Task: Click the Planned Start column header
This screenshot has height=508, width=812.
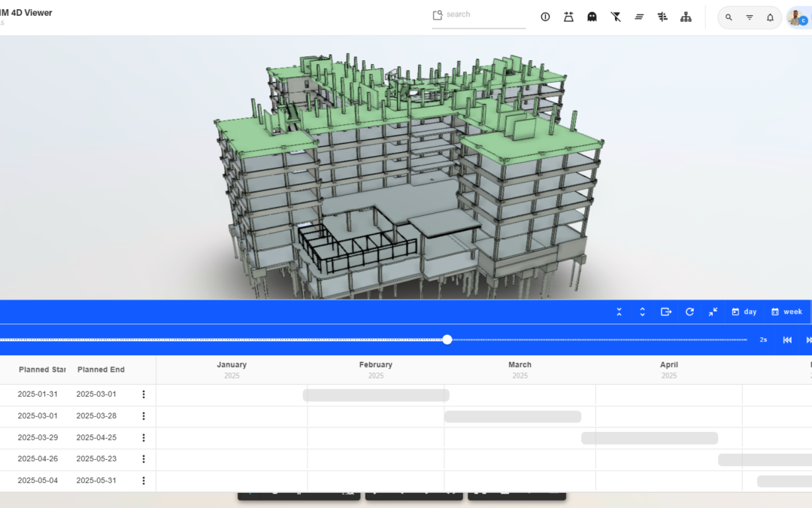Action: (x=42, y=370)
